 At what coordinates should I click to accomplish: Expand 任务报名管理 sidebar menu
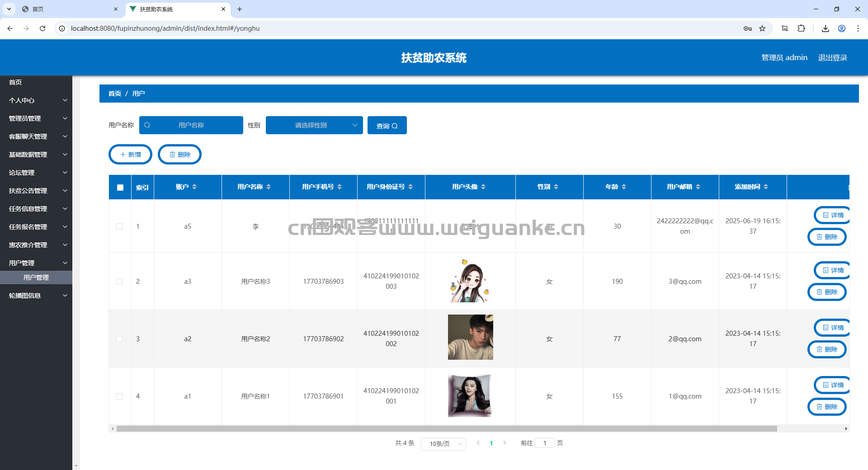coord(36,227)
